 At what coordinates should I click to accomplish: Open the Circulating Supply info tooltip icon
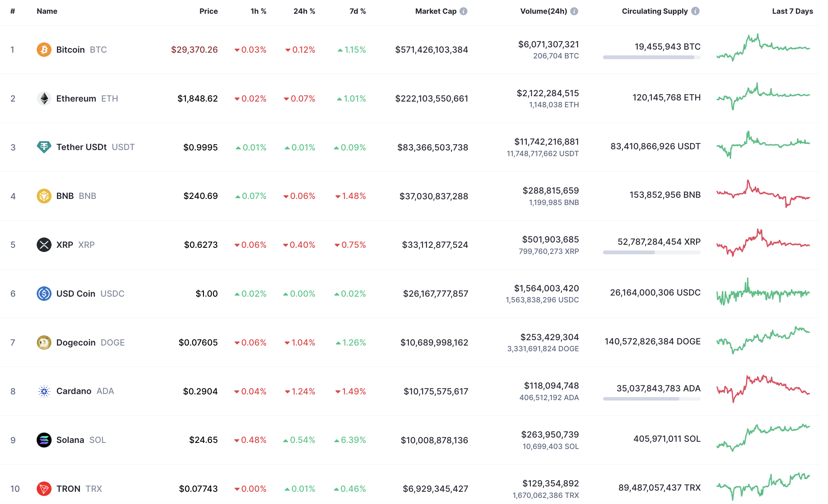tap(696, 11)
